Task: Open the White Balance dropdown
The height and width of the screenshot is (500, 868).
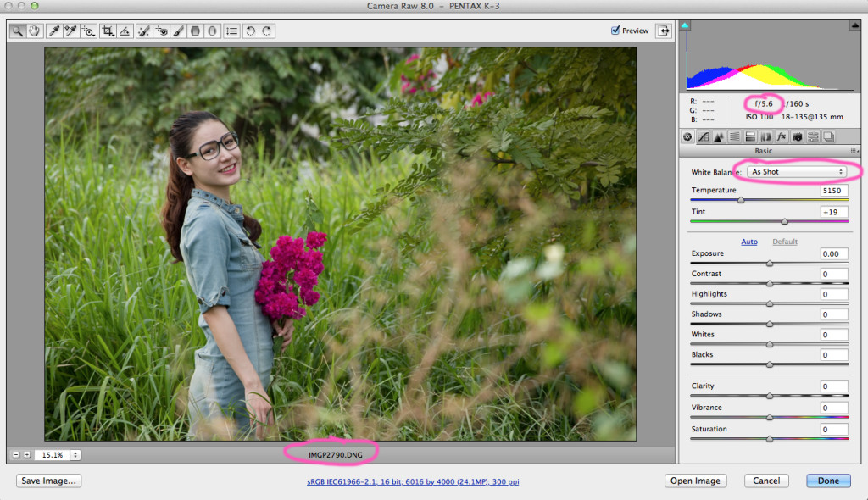Action: pos(797,172)
